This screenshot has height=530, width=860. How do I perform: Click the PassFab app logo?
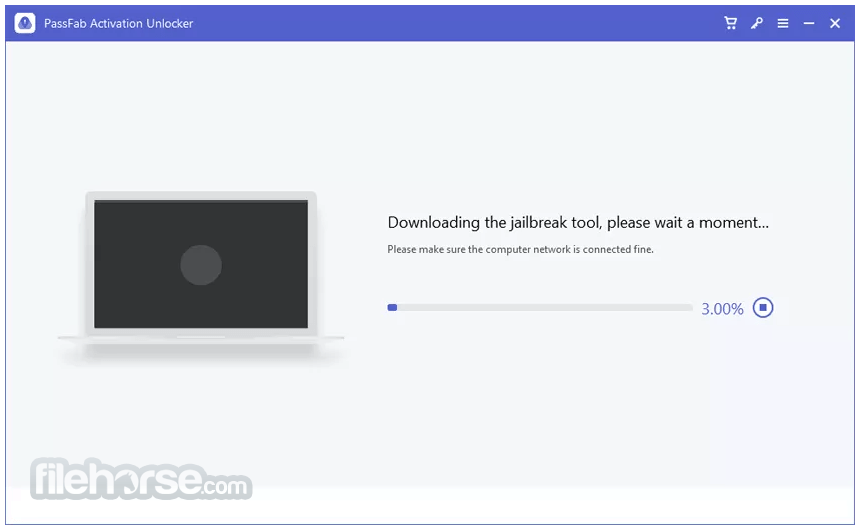25,23
